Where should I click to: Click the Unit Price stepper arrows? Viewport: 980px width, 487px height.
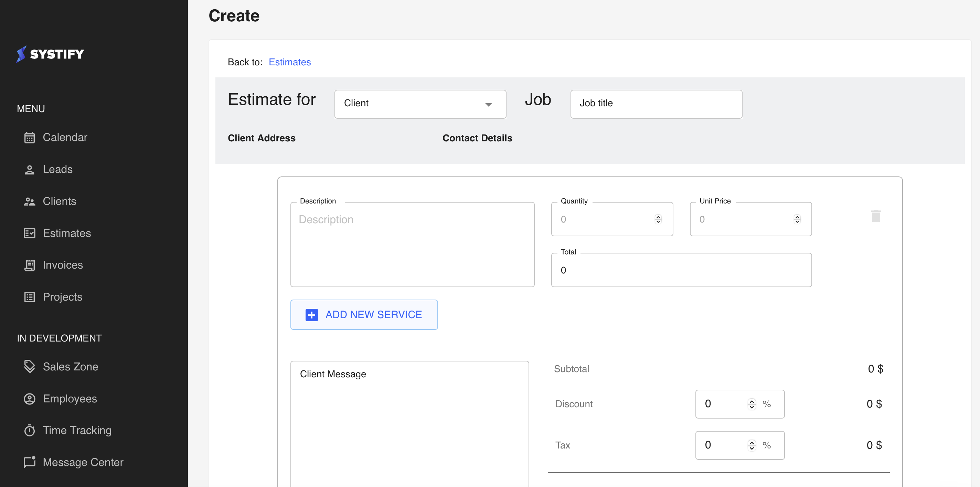797,219
